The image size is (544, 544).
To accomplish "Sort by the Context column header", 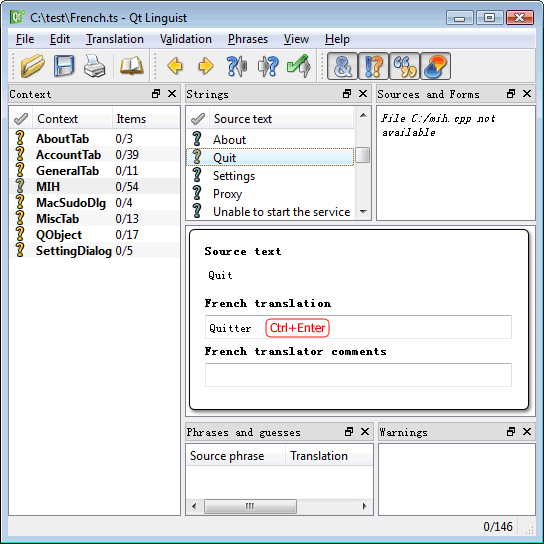I will [x=72, y=119].
